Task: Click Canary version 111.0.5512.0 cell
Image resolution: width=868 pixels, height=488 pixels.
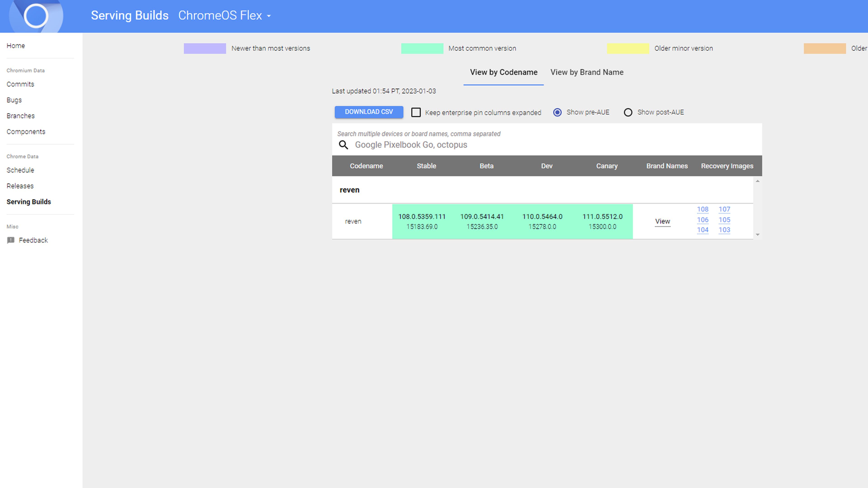Action: point(602,221)
